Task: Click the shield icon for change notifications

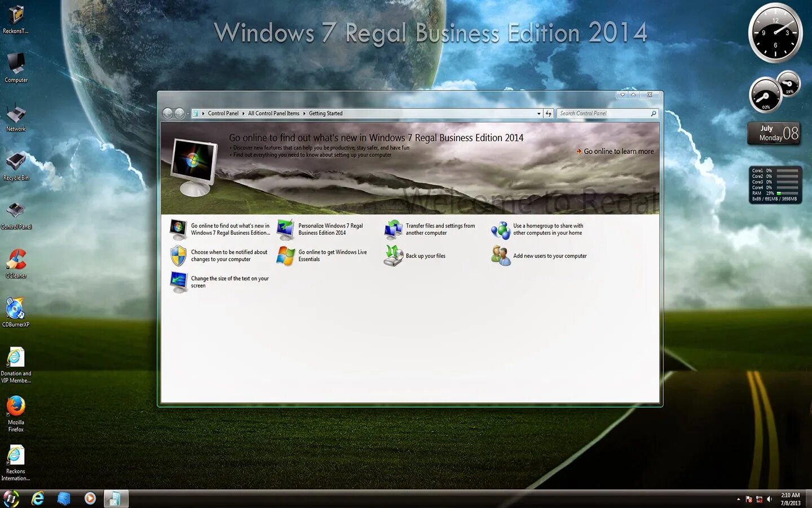Action: 179,256
